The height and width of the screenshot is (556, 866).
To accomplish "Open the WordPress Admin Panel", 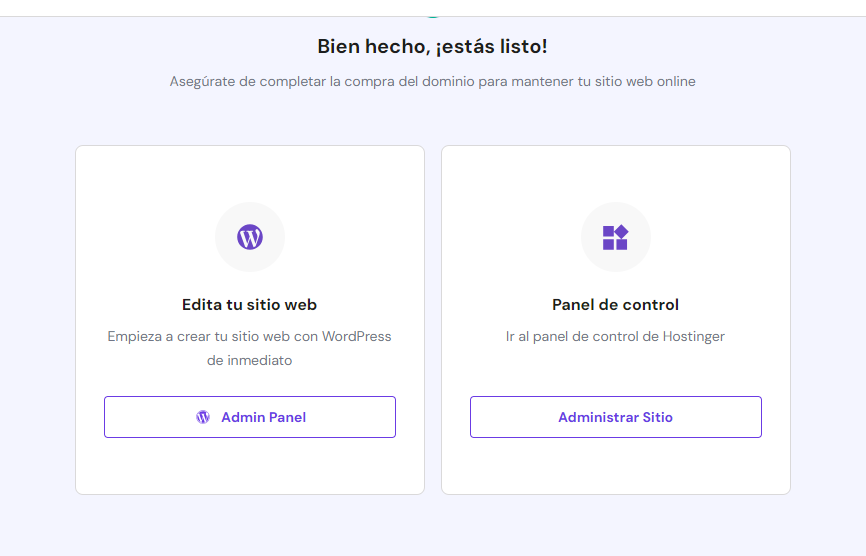I will 250,417.
